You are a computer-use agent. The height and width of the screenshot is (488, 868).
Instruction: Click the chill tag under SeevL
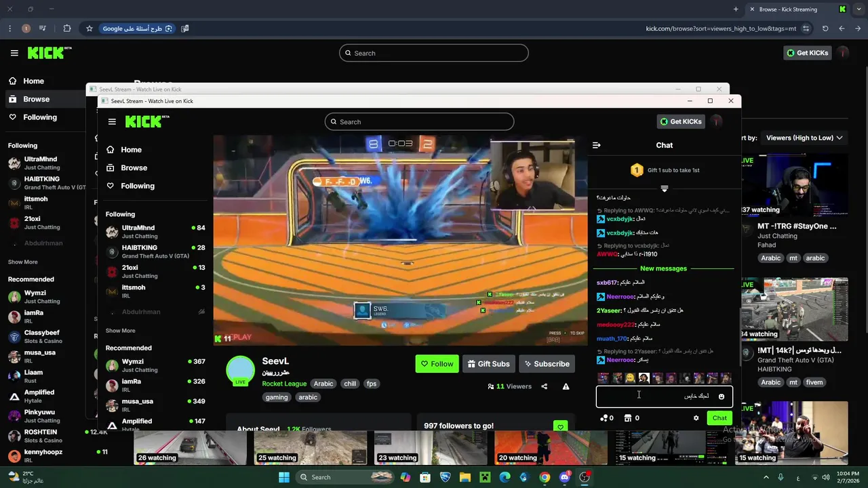[x=350, y=384]
